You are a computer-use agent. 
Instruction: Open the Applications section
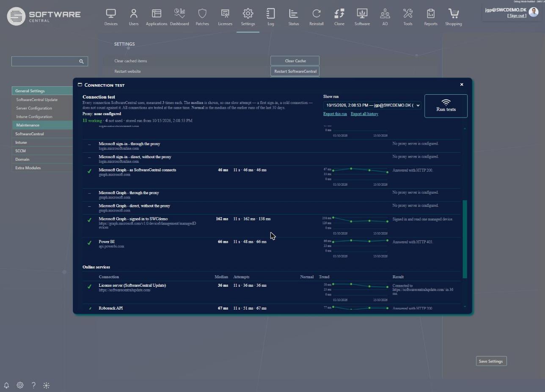(157, 17)
